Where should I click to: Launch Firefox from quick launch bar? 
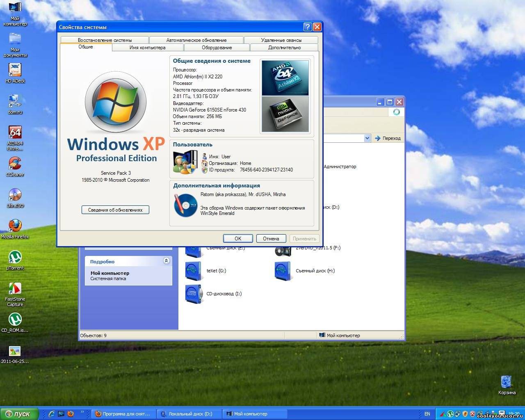coord(70,413)
